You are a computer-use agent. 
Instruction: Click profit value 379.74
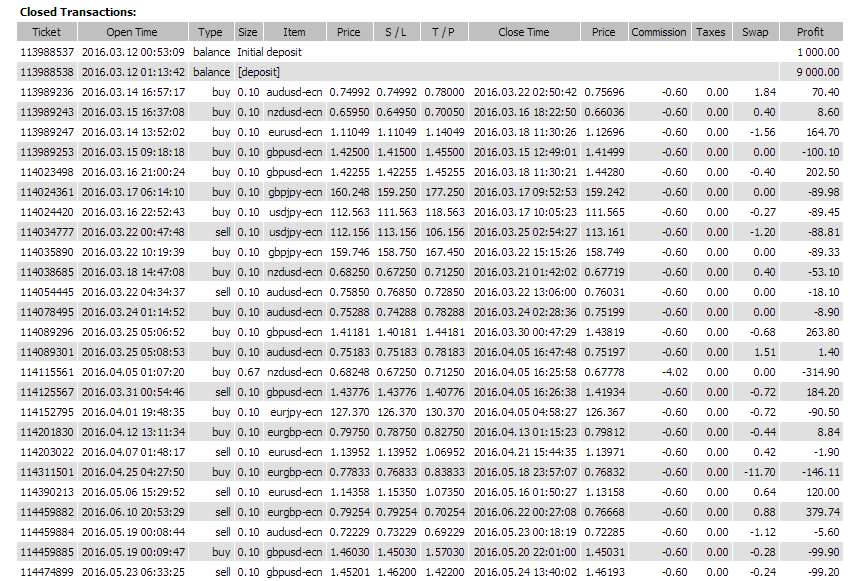[x=822, y=512]
